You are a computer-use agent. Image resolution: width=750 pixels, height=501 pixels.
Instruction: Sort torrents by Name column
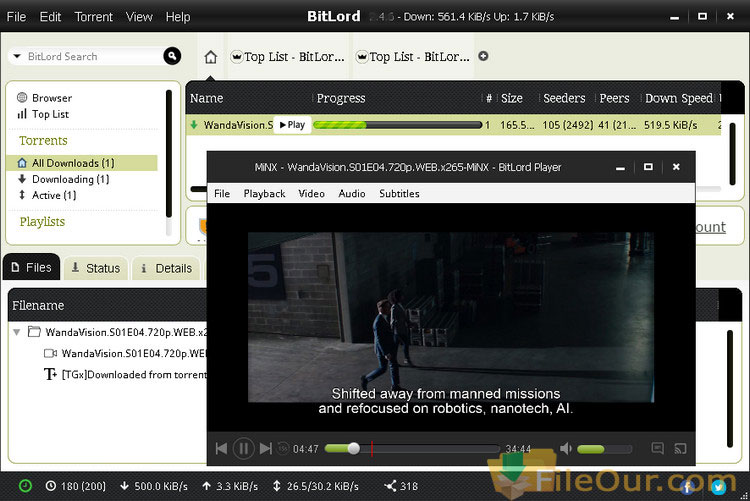click(207, 98)
